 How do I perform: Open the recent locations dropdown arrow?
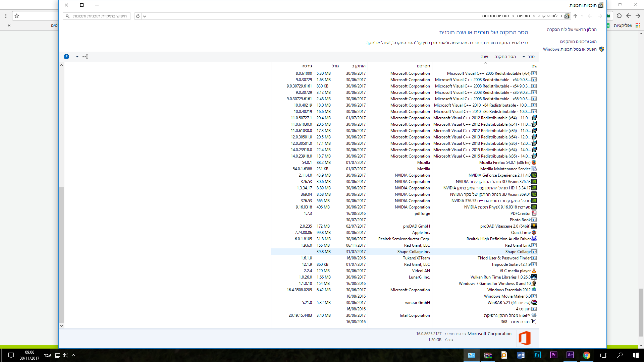(582, 16)
